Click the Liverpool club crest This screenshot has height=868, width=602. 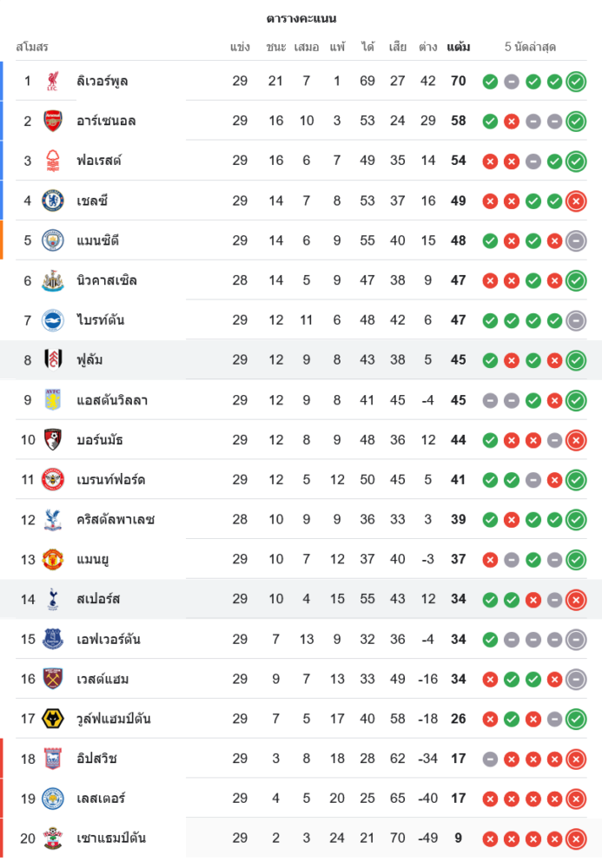[x=53, y=82]
